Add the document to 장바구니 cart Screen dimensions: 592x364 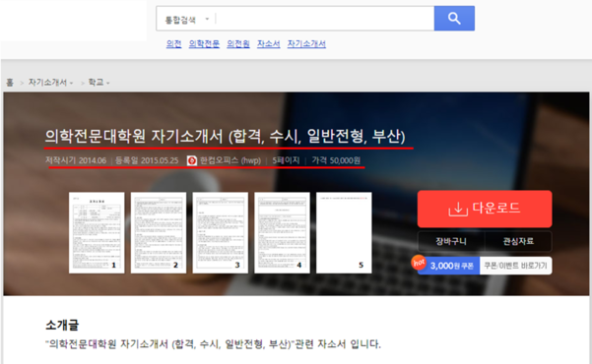[x=451, y=241]
